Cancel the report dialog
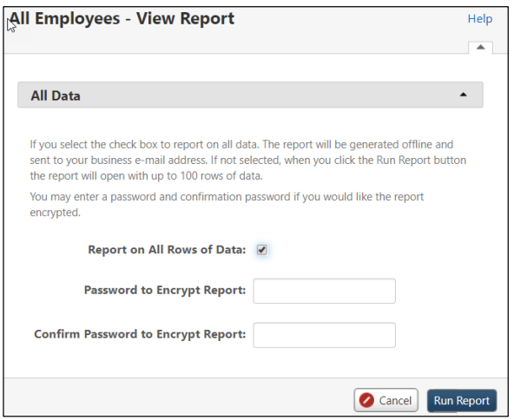 pos(385,400)
